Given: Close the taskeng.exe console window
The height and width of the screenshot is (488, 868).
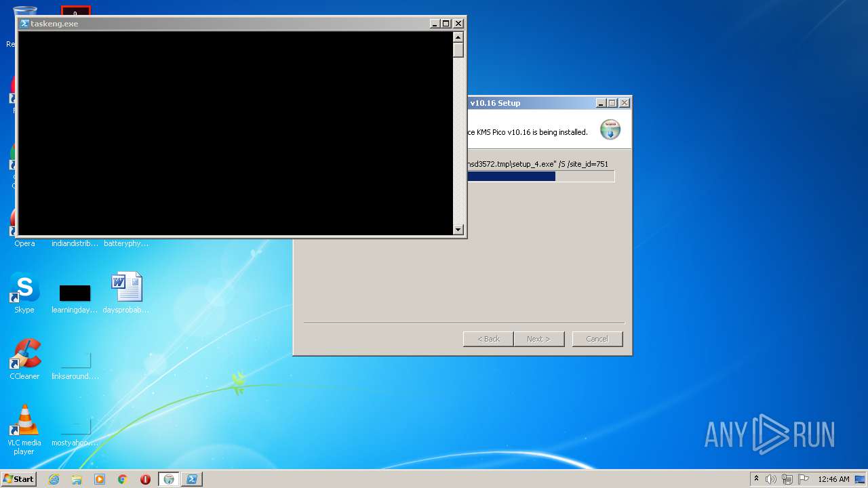Looking at the screenshot, I should click(x=458, y=24).
